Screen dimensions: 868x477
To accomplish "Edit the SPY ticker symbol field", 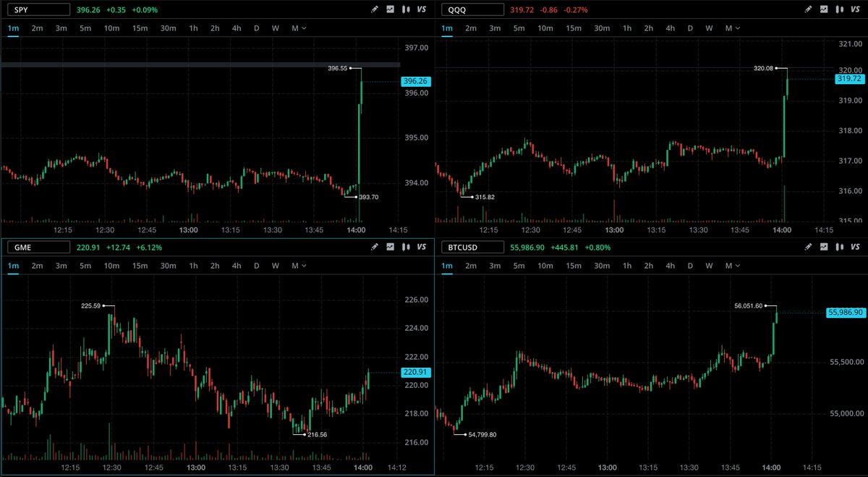I will coord(38,10).
